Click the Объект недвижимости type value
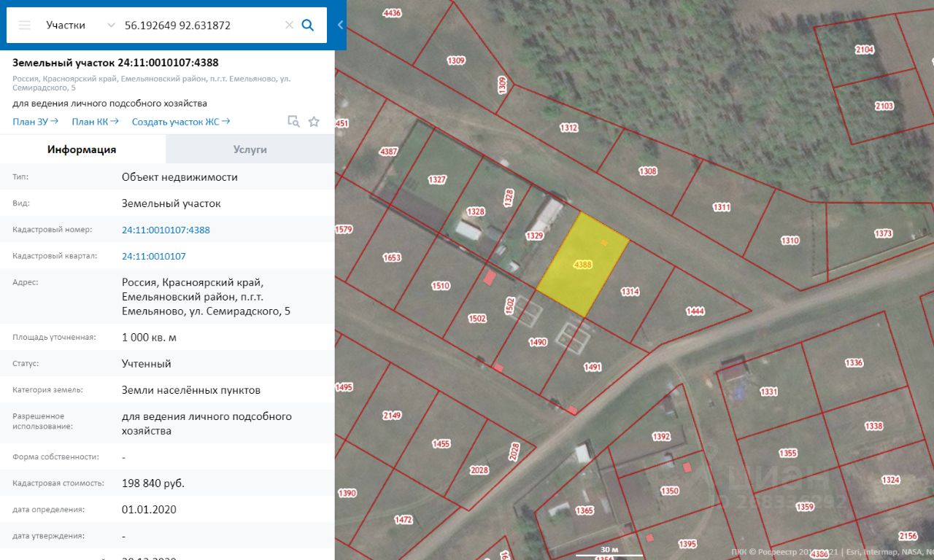Viewport: 934px width, 560px height. pyautogui.click(x=180, y=177)
